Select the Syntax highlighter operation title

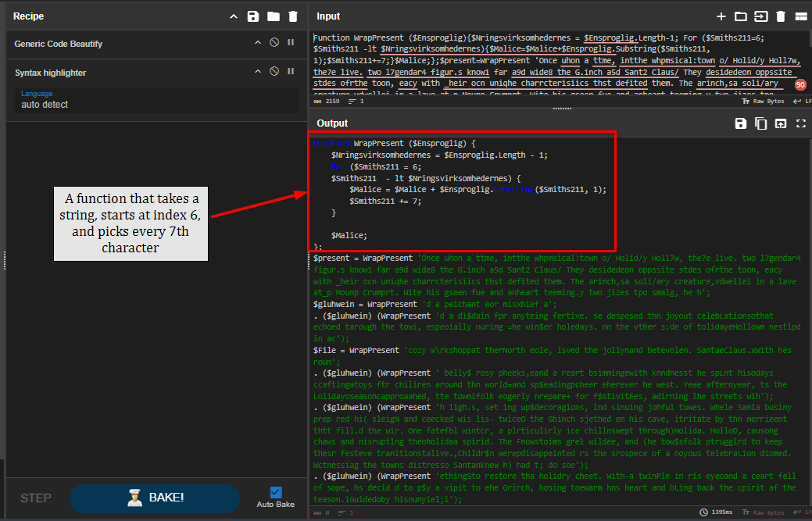(50, 73)
